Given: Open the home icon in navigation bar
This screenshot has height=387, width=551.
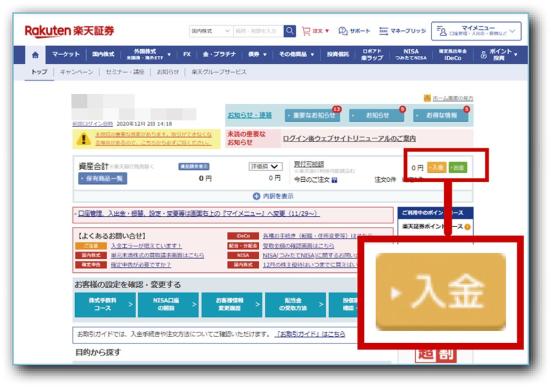Looking at the screenshot, I should pos(35,55).
